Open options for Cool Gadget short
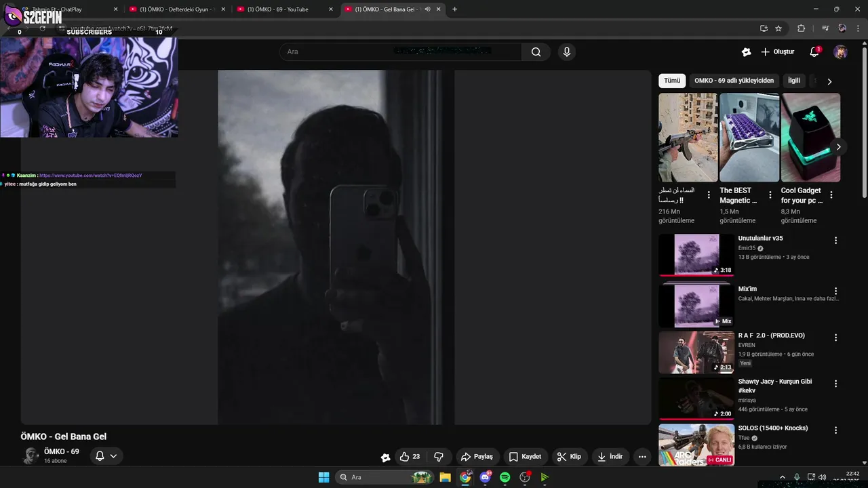Screen dimensions: 868x488 coord(831,195)
